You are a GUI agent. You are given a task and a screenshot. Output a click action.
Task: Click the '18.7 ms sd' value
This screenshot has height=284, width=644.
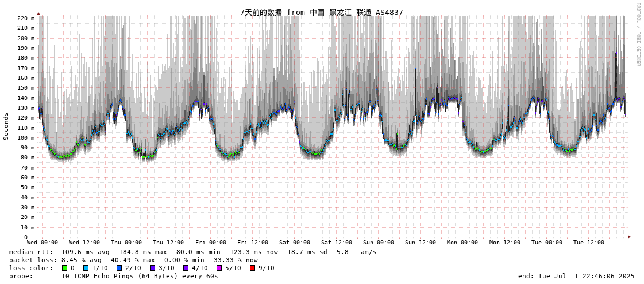pyautogui.click(x=307, y=252)
